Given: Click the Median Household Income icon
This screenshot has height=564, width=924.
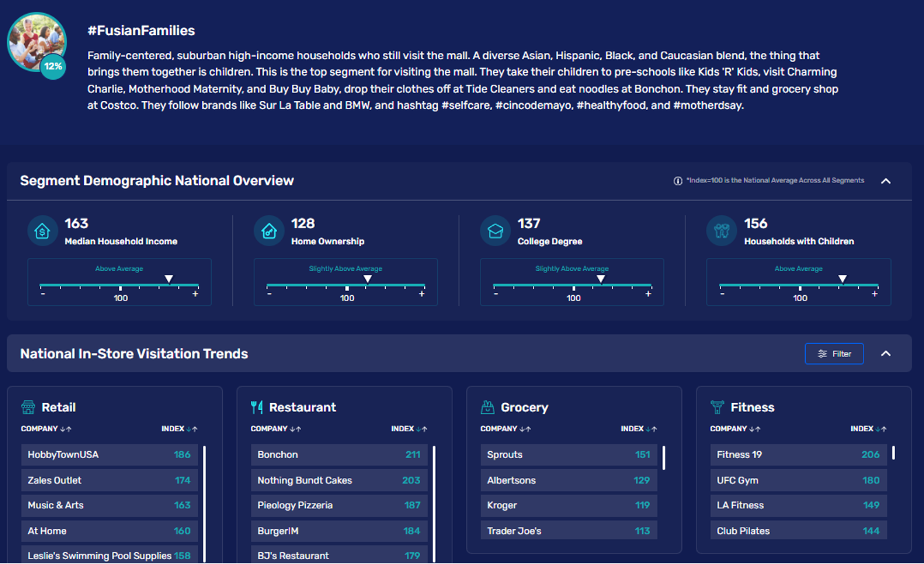Looking at the screenshot, I should click(x=43, y=231).
